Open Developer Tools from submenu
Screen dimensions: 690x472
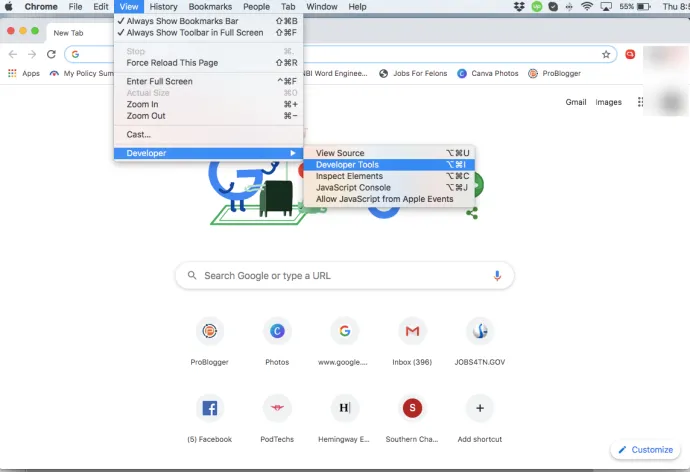pos(389,165)
